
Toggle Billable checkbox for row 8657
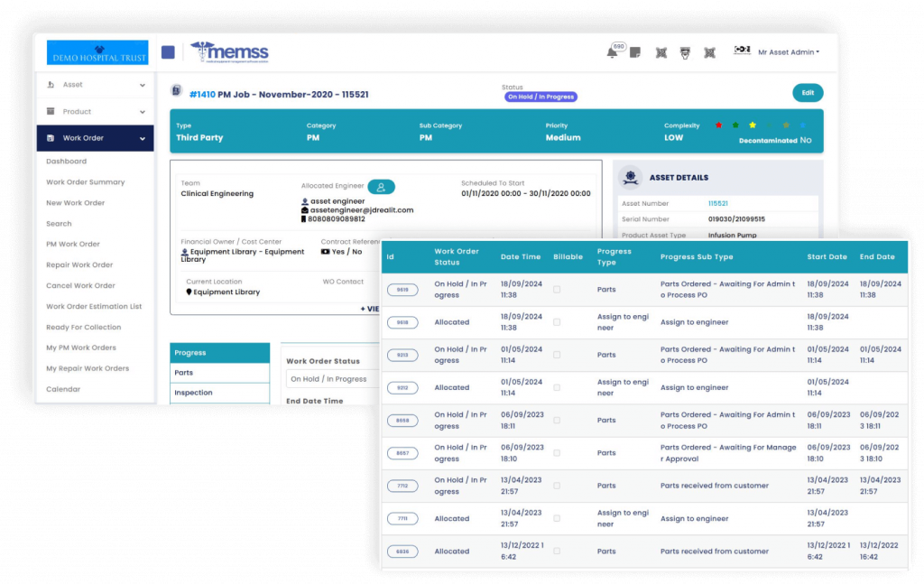pos(557,453)
